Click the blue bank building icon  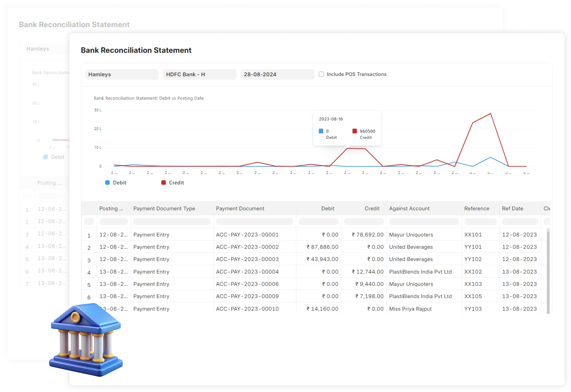coord(86,340)
